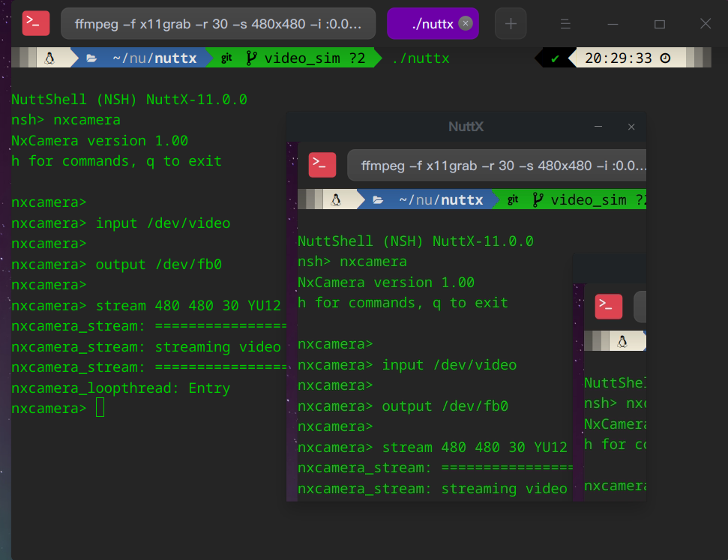728x560 pixels.
Task: Click the git branch icon inside the NuttX window prompt
Action: click(x=538, y=199)
